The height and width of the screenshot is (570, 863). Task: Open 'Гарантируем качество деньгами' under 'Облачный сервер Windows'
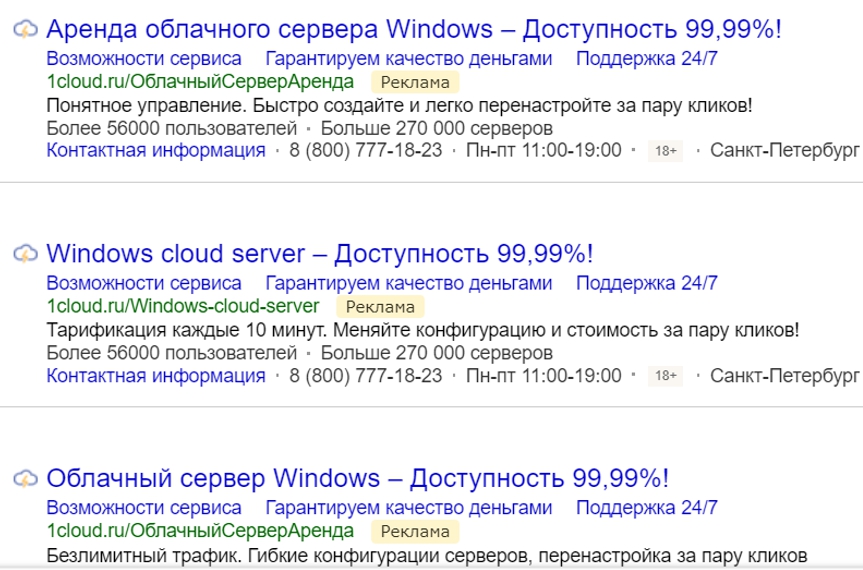point(408,507)
